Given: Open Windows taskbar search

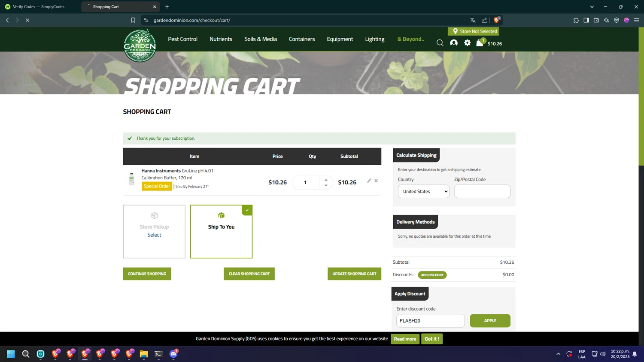Looking at the screenshot, I should 26,354.
